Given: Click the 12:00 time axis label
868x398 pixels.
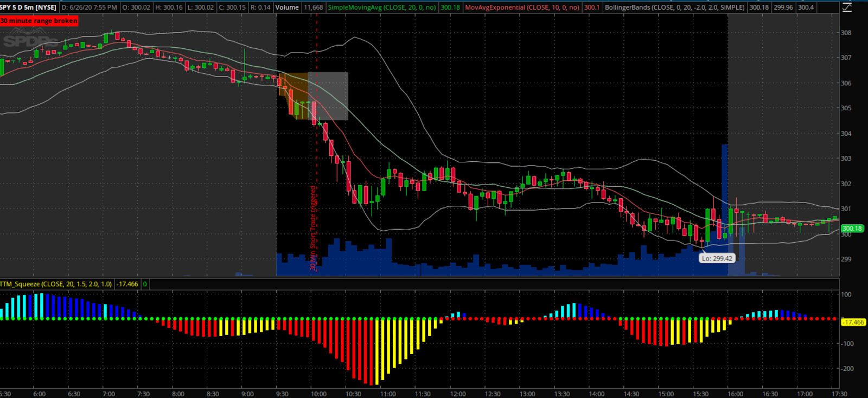Looking at the screenshot, I should point(457,394).
